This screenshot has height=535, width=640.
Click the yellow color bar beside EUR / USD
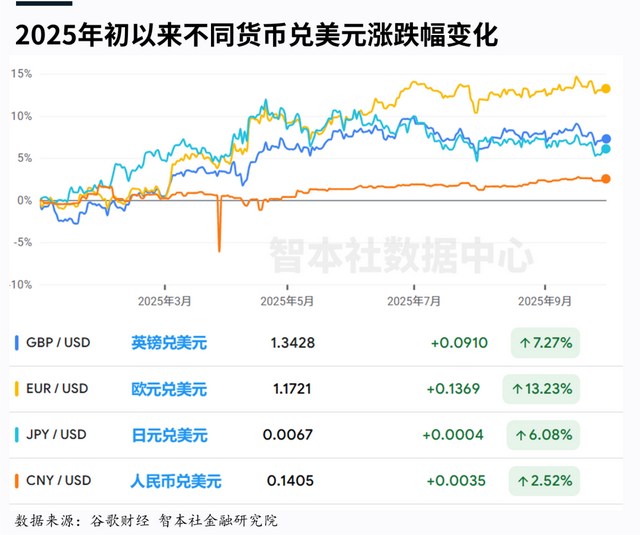coord(18,389)
